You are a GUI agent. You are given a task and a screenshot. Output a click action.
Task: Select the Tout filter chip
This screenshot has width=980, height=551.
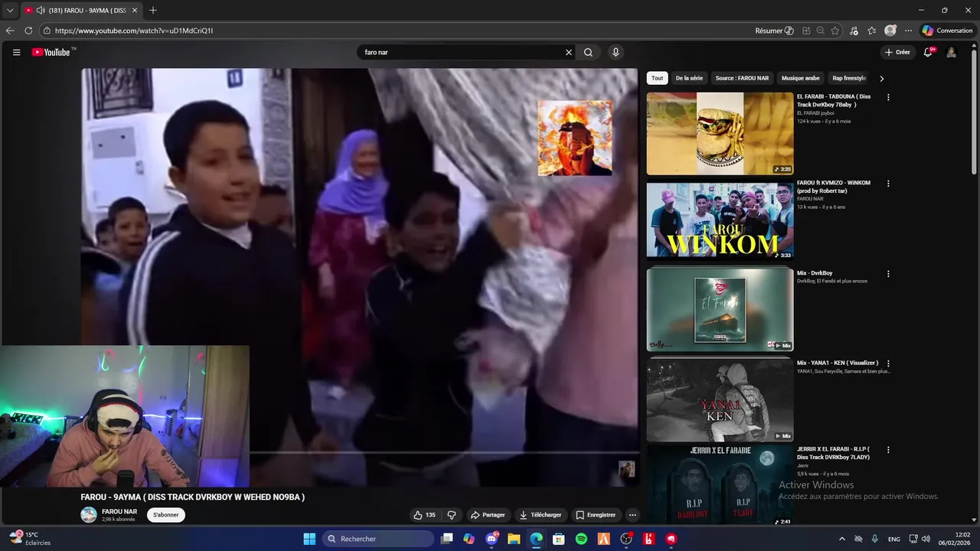(x=657, y=78)
